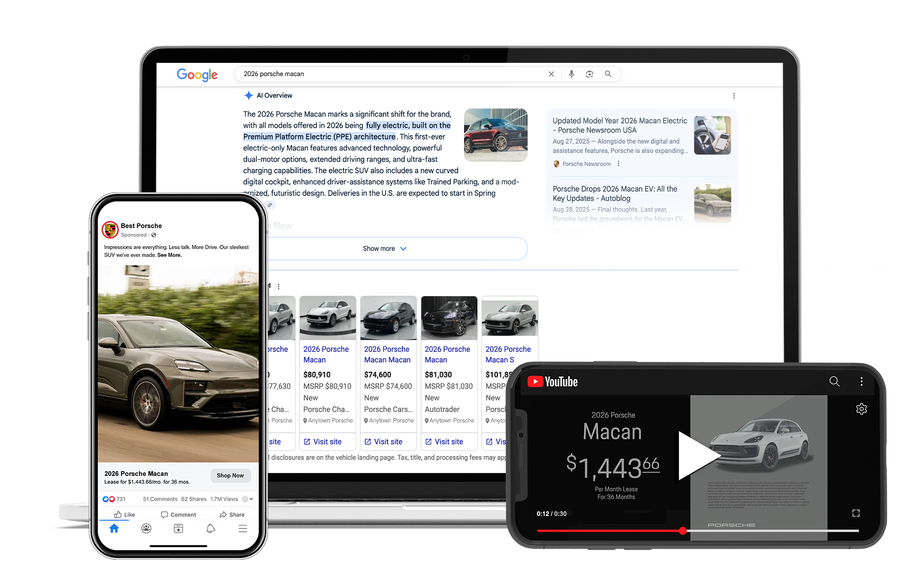Click the magnifying glass search button
The height and width of the screenshot is (574, 924).
tap(608, 74)
